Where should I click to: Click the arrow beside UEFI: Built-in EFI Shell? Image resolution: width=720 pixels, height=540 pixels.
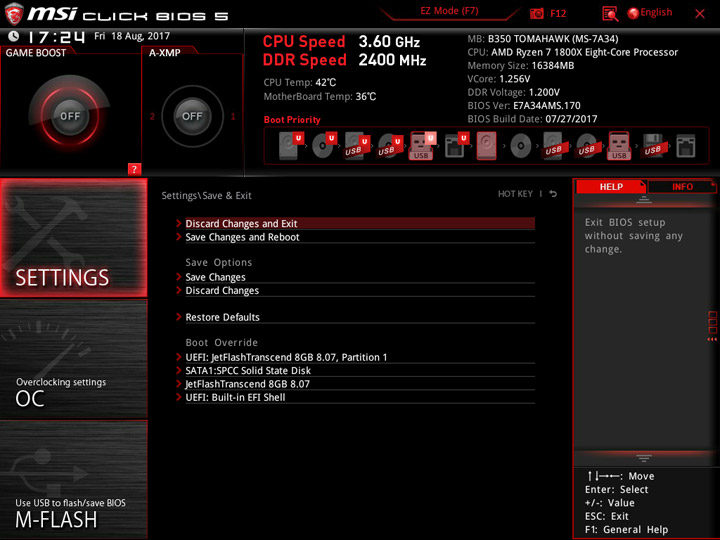coord(179,397)
